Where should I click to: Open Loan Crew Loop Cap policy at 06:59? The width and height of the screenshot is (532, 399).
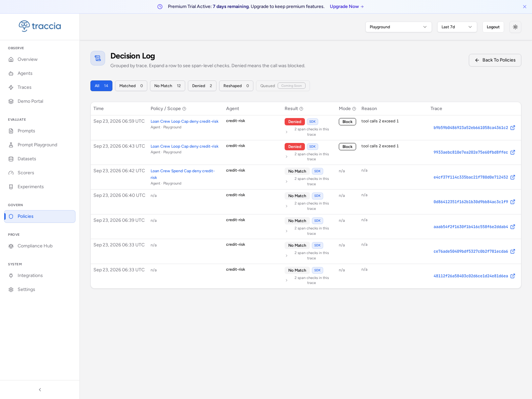tap(185, 121)
